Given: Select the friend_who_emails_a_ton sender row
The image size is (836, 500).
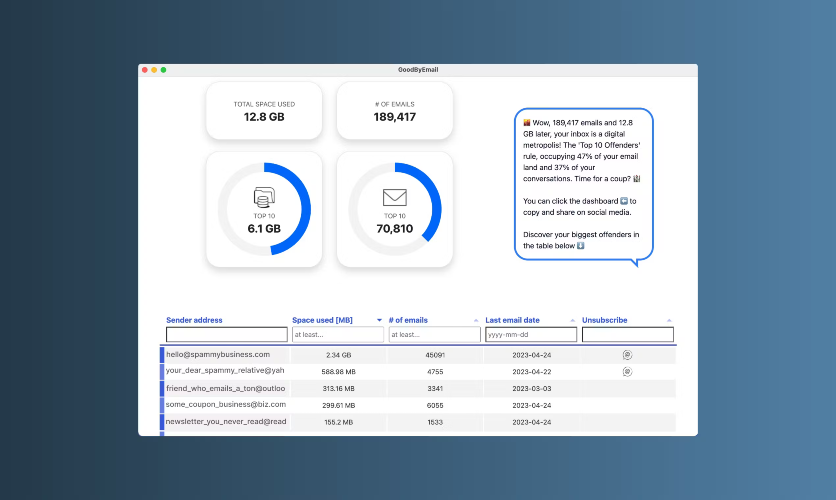Looking at the screenshot, I should [x=226, y=388].
